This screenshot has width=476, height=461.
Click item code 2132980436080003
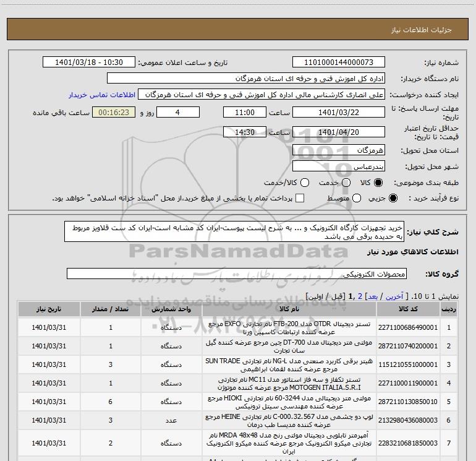pyautogui.click(x=408, y=420)
